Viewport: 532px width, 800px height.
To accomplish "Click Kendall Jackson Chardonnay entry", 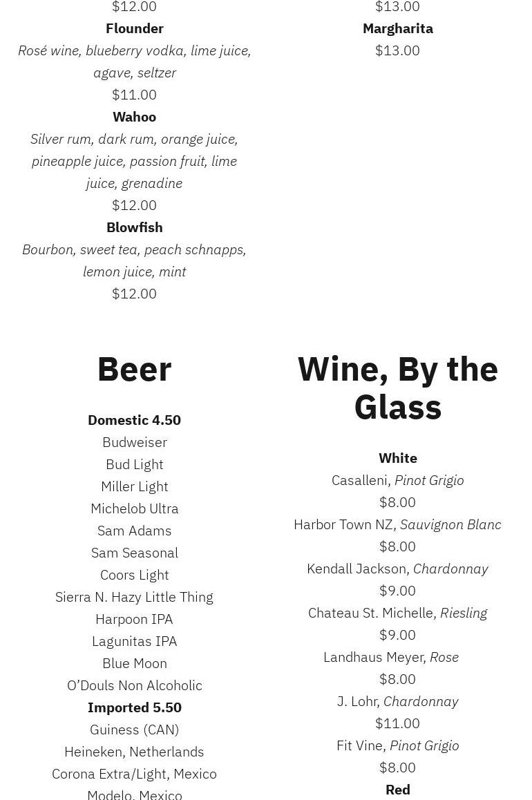I will click(x=398, y=569).
